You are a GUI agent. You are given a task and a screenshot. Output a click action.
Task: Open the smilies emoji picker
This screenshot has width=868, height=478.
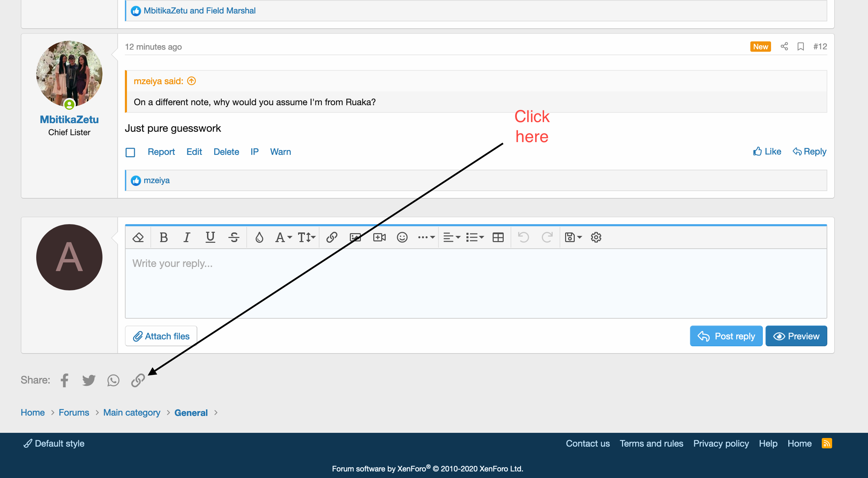click(402, 237)
